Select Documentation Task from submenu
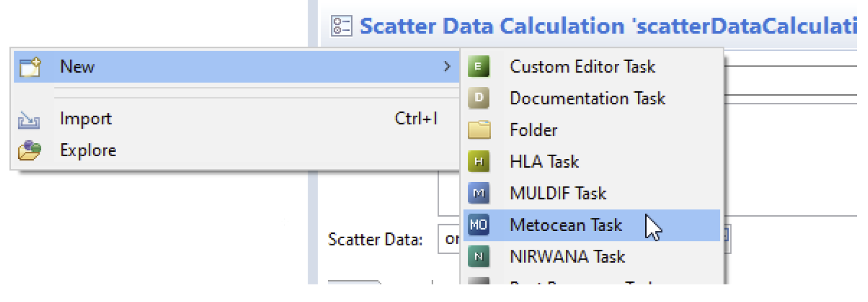This screenshot has height=302, width=868. tap(587, 98)
